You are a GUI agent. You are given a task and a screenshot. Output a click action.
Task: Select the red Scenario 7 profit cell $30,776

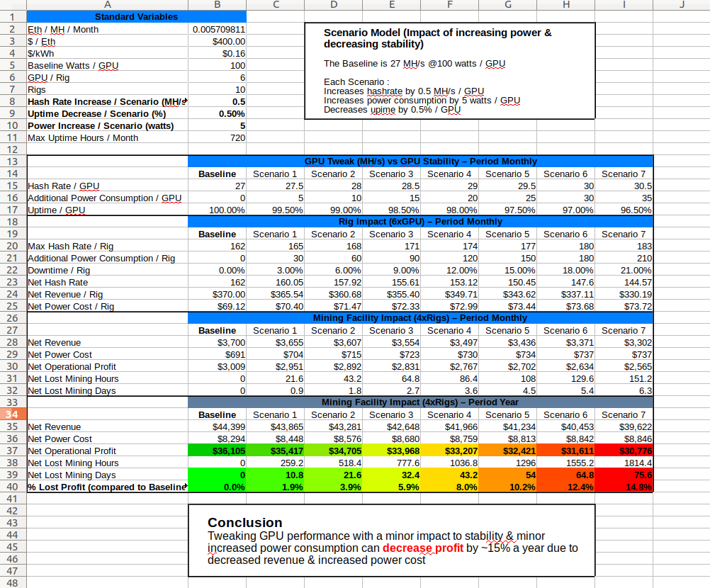pos(624,451)
